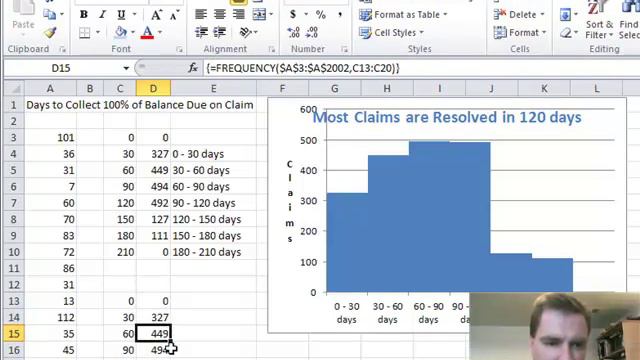Open the Copy dropdown arrow
This screenshot has height=360, width=640.
[62, 15]
